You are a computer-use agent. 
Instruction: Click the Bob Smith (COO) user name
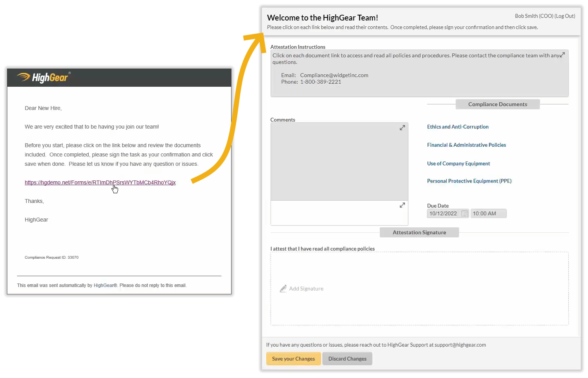534,16
